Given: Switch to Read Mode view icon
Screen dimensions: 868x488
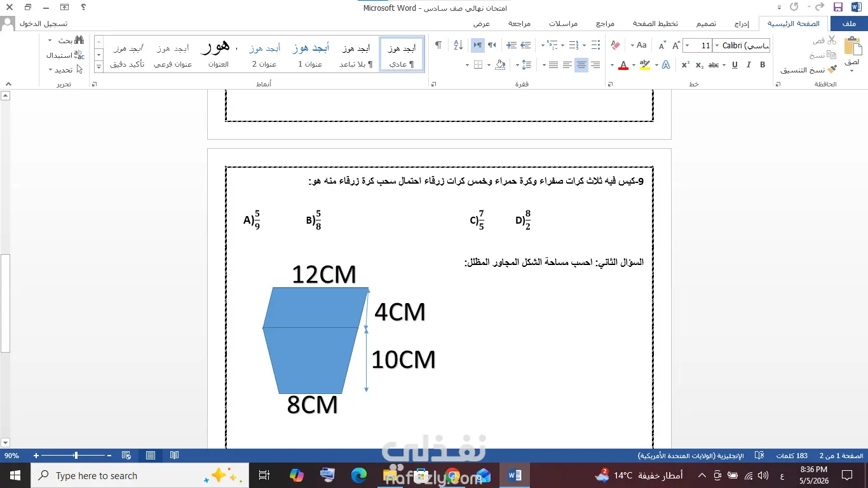Looking at the screenshot, I should click(x=174, y=456).
